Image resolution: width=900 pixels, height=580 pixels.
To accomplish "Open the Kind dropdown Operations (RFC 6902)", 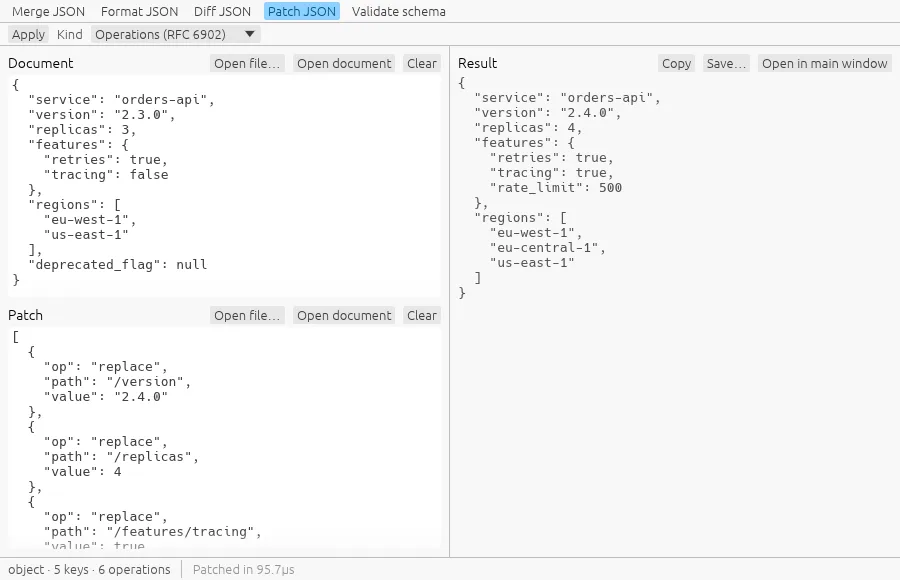I will coord(176,34).
